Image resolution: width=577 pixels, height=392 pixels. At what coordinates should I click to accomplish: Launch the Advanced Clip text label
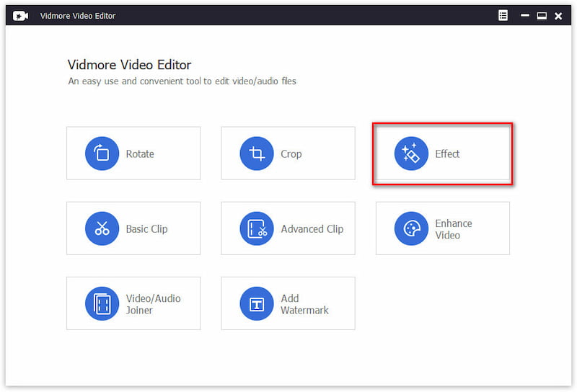[x=312, y=228]
